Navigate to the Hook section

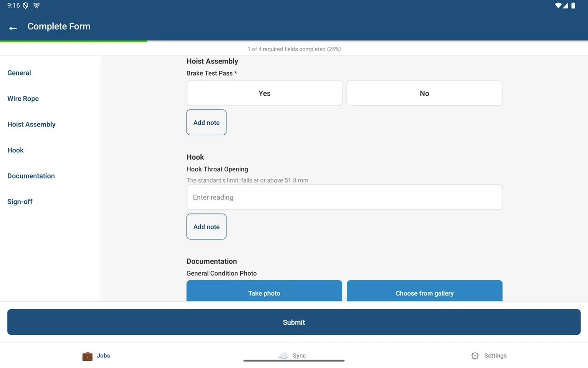(16, 150)
